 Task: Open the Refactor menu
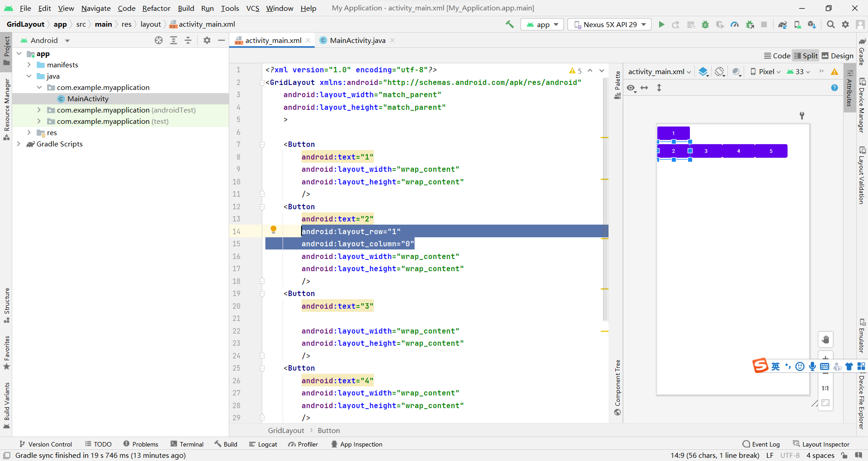(156, 8)
